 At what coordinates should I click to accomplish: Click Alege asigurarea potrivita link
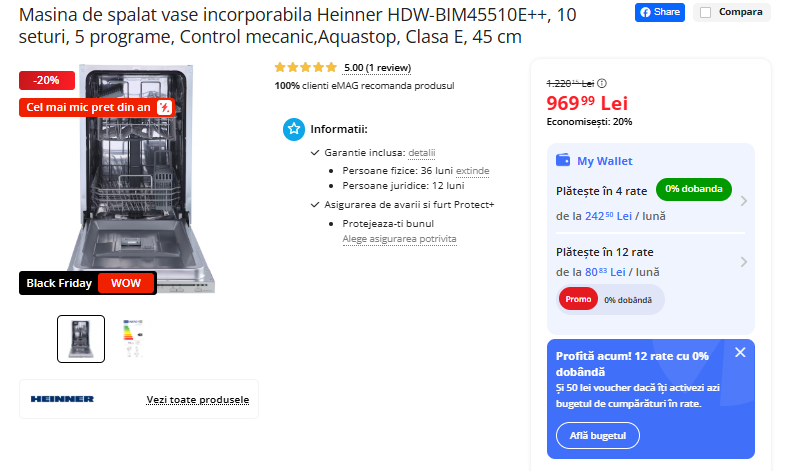pos(399,239)
